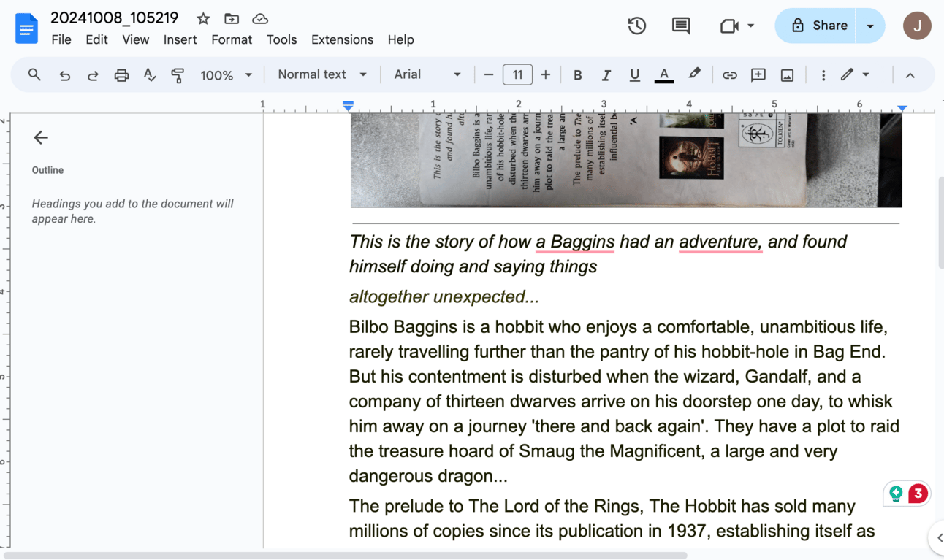The height and width of the screenshot is (560, 944).
Task: Open version history clock icon
Action: 636,26
